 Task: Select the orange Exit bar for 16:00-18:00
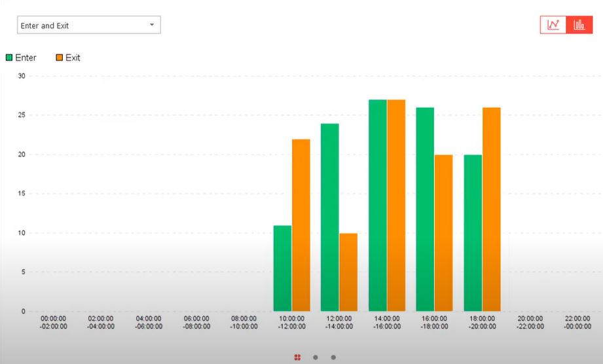443,233
